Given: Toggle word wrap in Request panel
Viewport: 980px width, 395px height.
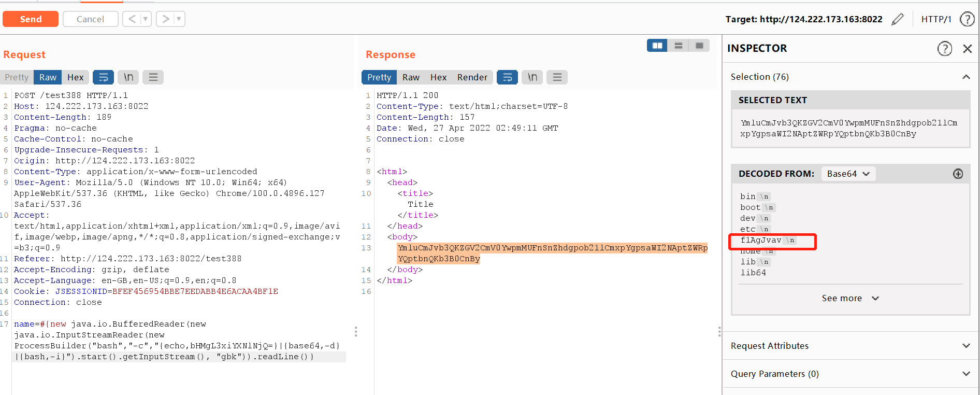Looking at the screenshot, I should pos(103,77).
